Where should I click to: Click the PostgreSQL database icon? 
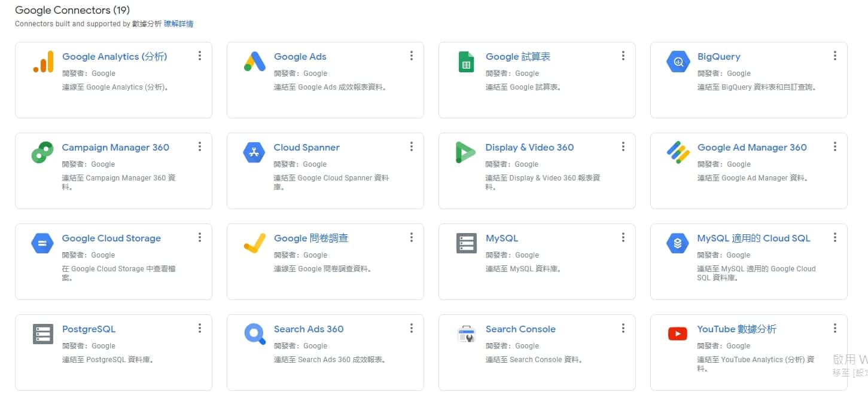click(43, 334)
